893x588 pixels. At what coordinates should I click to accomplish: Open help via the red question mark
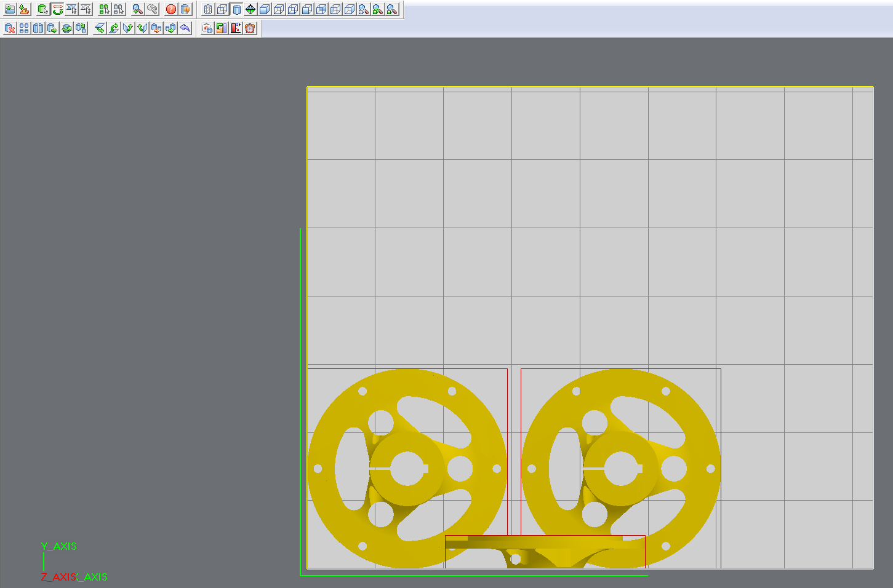click(x=171, y=9)
